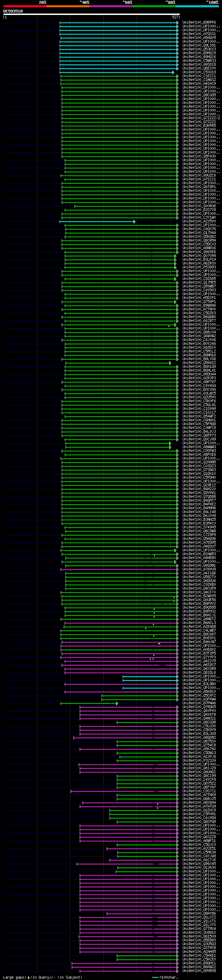Click the green ~80% legend segment

(154, 6)
